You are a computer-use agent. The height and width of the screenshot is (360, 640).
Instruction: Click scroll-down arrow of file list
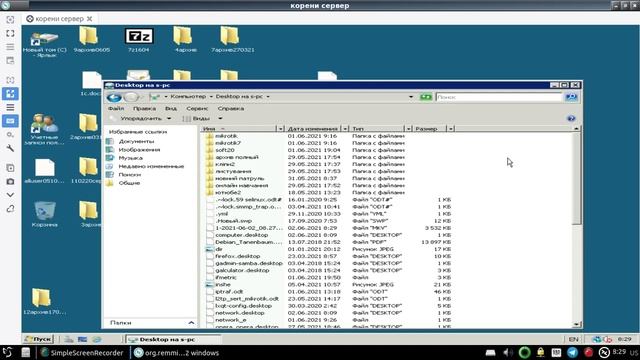(x=576, y=324)
